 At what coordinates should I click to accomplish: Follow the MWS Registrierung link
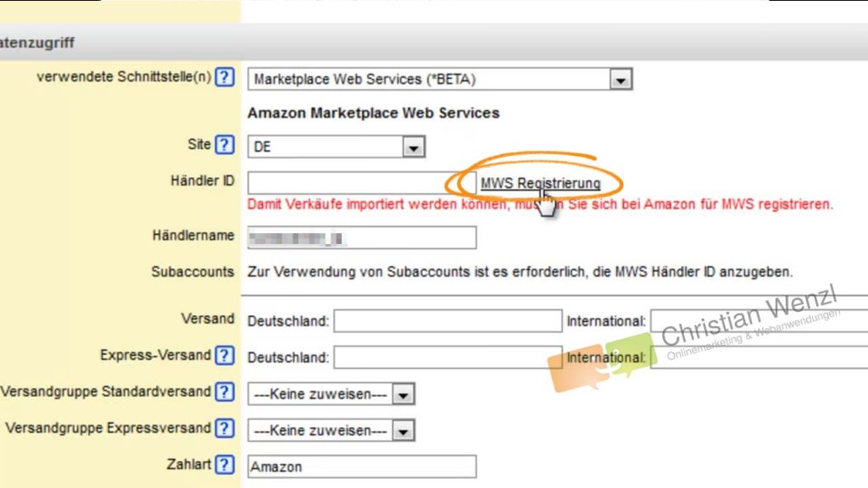pyautogui.click(x=540, y=183)
